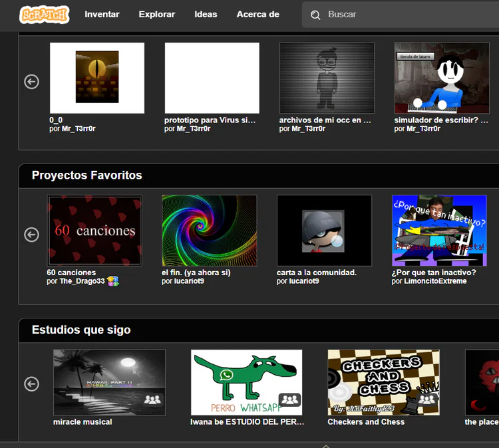Click the group icon on the Perro Whatsapp thumbnail
The width and height of the screenshot is (499, 448).
(289, 399)
